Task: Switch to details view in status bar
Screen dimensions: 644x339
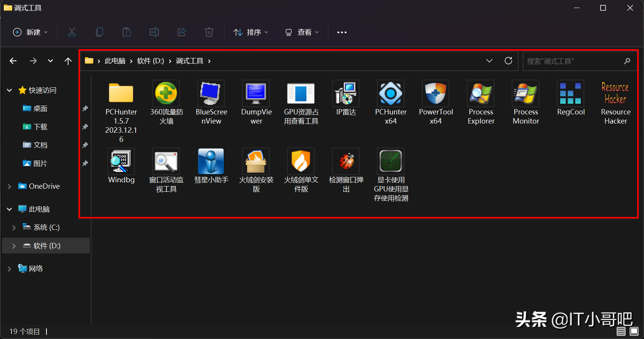Action: click(621, 331)
